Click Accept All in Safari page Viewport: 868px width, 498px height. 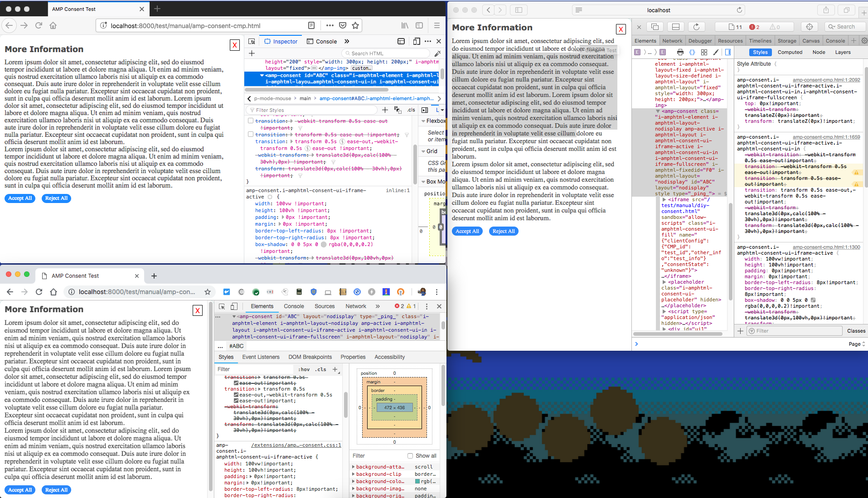pos(467,231)
